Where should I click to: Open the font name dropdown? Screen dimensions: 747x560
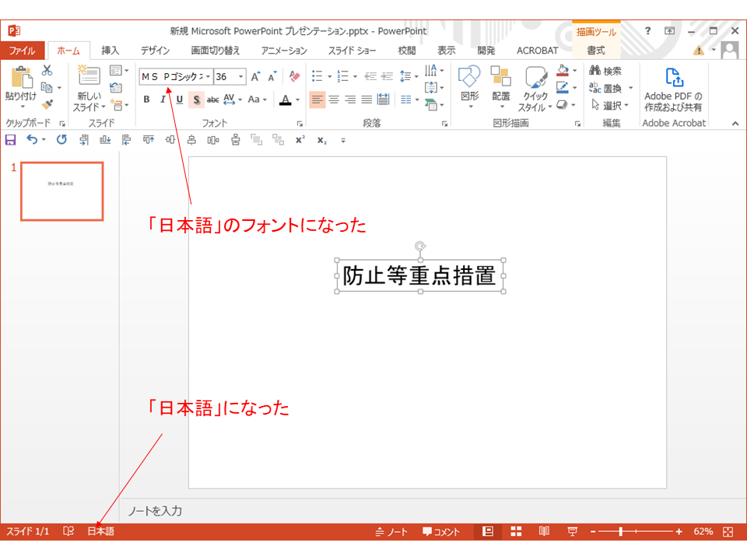(x=208, y=77)
